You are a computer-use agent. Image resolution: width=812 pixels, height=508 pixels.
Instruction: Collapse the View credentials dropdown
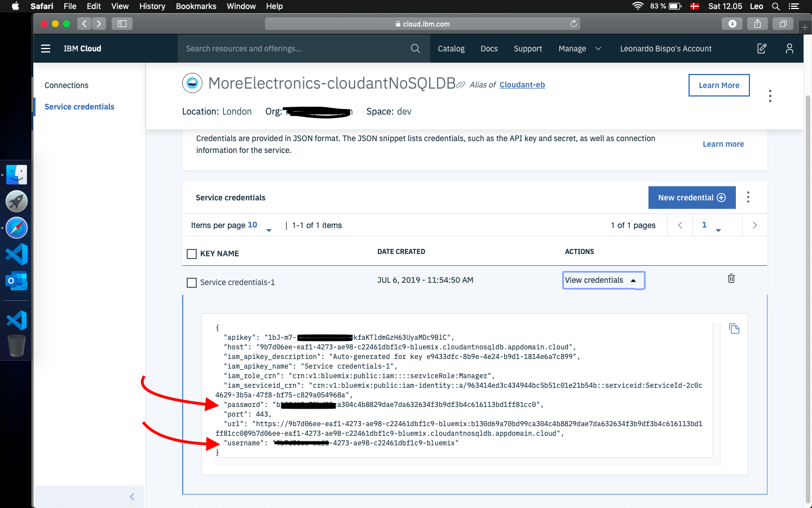click(x=603, y=280)
